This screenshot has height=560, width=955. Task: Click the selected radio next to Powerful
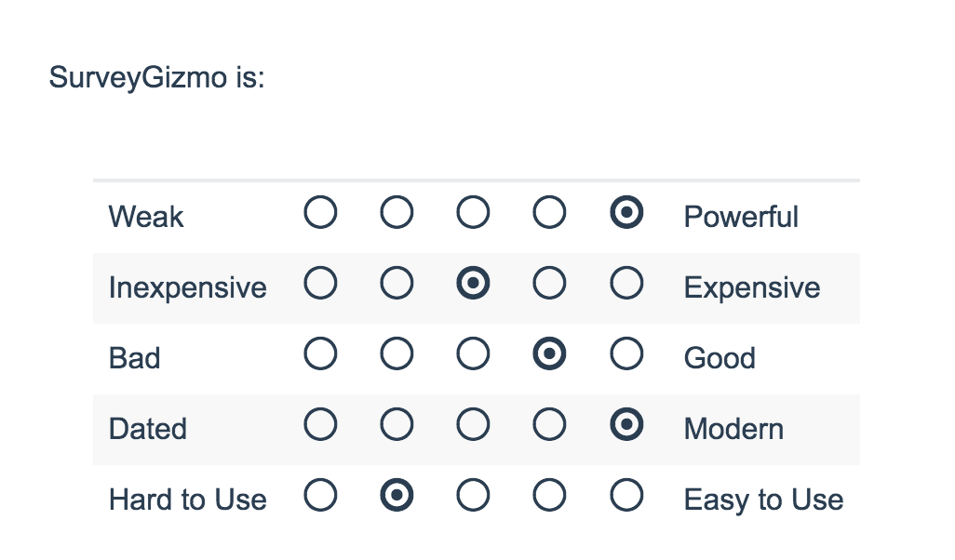(x=626, y=214)
